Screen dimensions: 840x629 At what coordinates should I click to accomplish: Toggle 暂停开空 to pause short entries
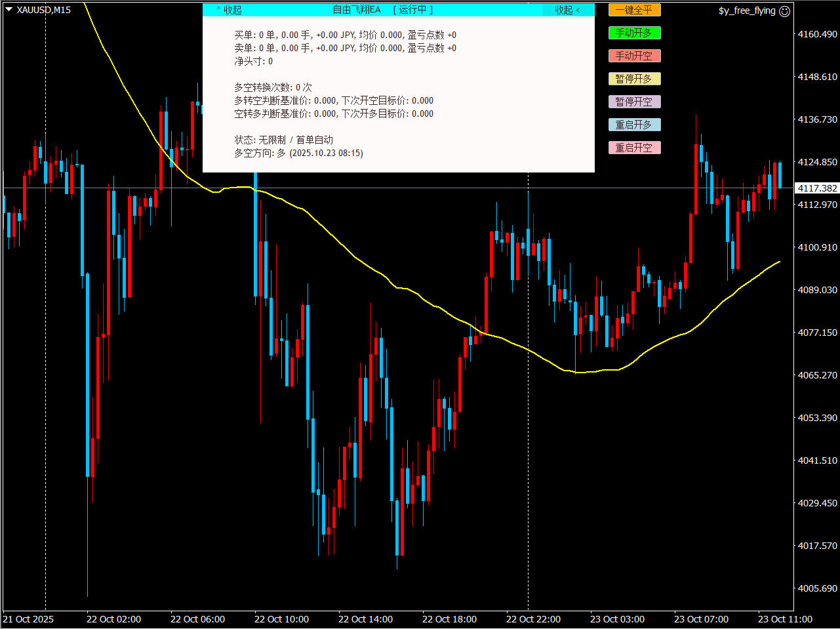click(634, 102)
